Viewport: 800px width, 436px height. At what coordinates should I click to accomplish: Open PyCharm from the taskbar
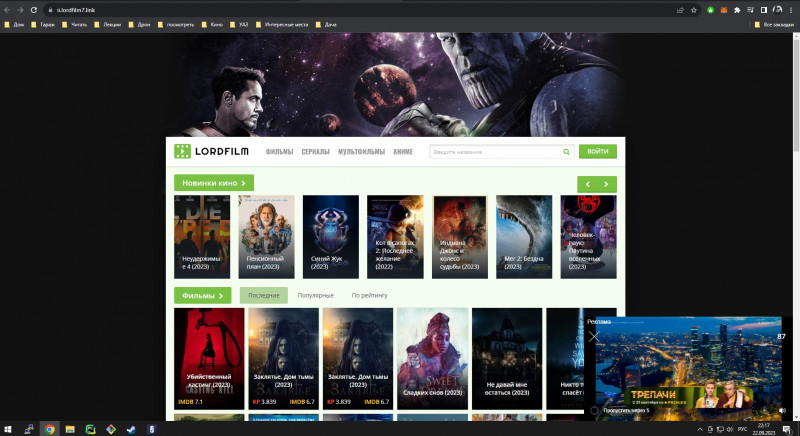90,429
